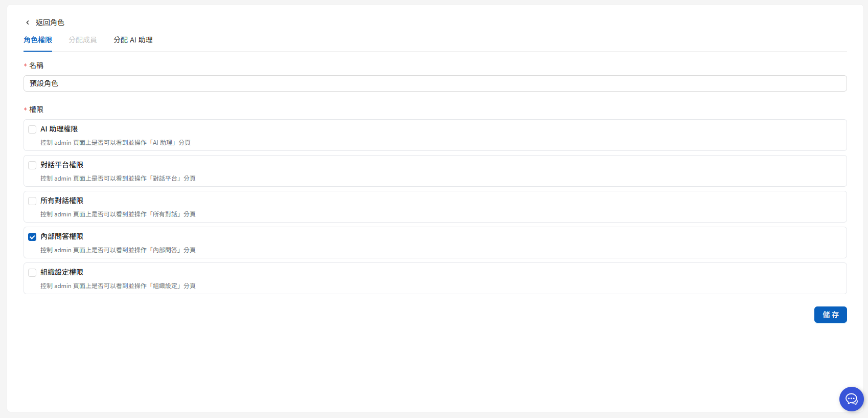Open the chat support bubble icon

click(851, 399)
